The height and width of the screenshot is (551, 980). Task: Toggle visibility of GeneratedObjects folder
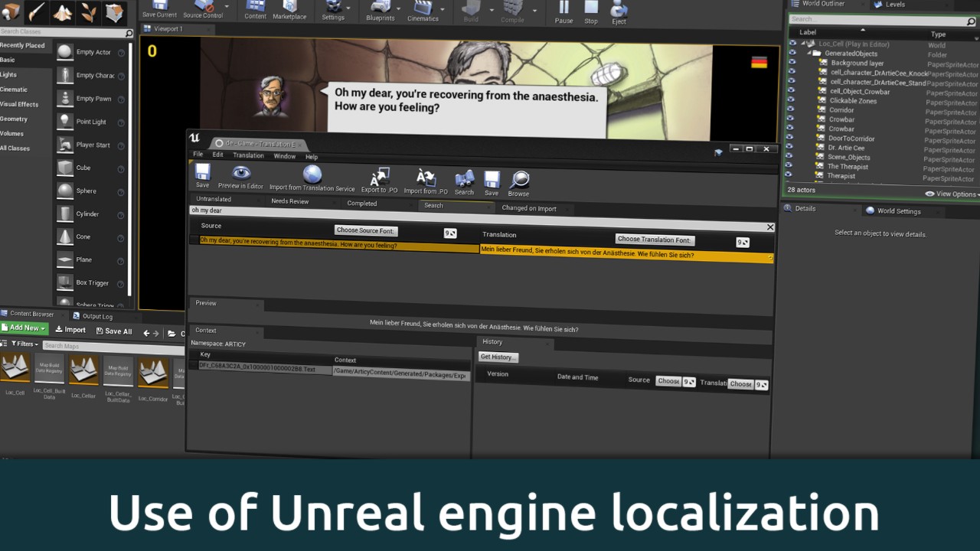(x=791, y=53)
